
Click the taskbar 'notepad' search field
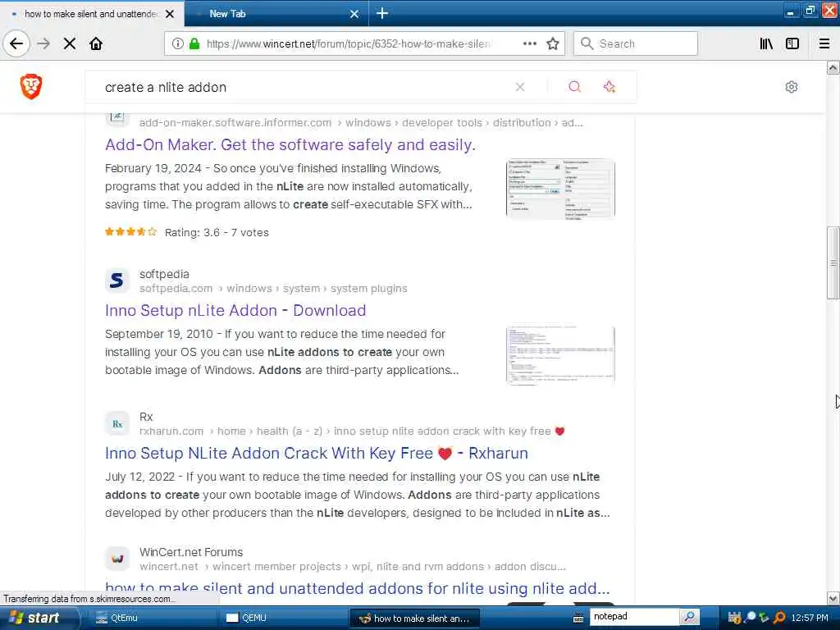pyautogui.click(x=633, y=617)
